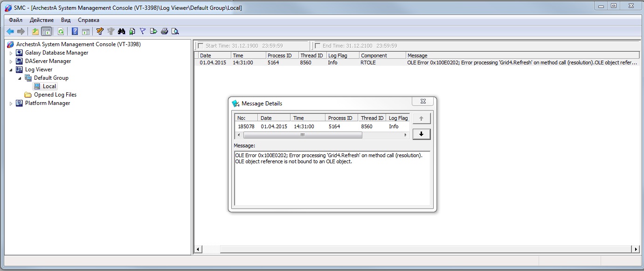The height and width of the screenshot is (271, 644).
Task: Click the OLE Error message cell in main log
Action: coord(522,63)
